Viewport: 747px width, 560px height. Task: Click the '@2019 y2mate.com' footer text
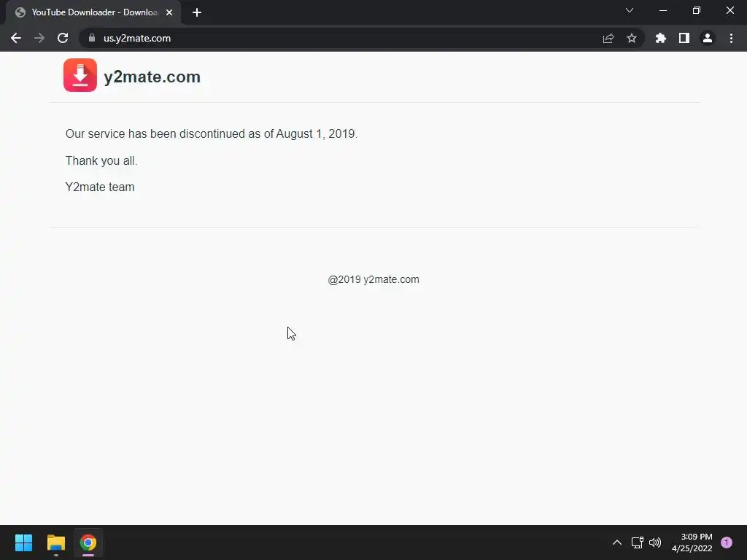[x=373, y=279]
